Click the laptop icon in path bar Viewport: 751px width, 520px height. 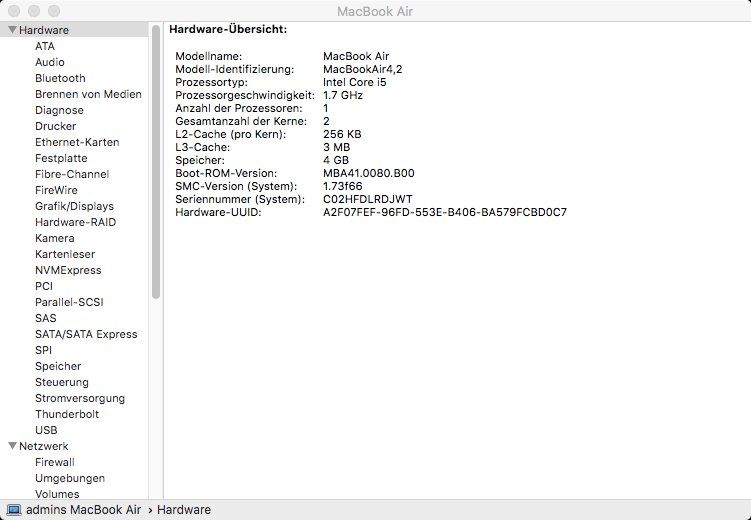[x=14, y=510]
